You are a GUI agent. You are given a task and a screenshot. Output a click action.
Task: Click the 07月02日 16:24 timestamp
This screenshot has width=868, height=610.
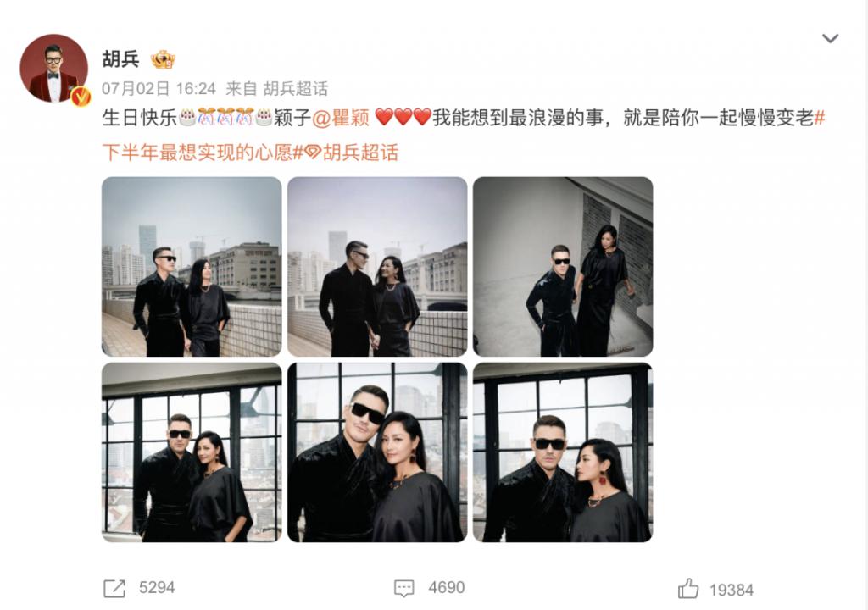coord(159,89)
